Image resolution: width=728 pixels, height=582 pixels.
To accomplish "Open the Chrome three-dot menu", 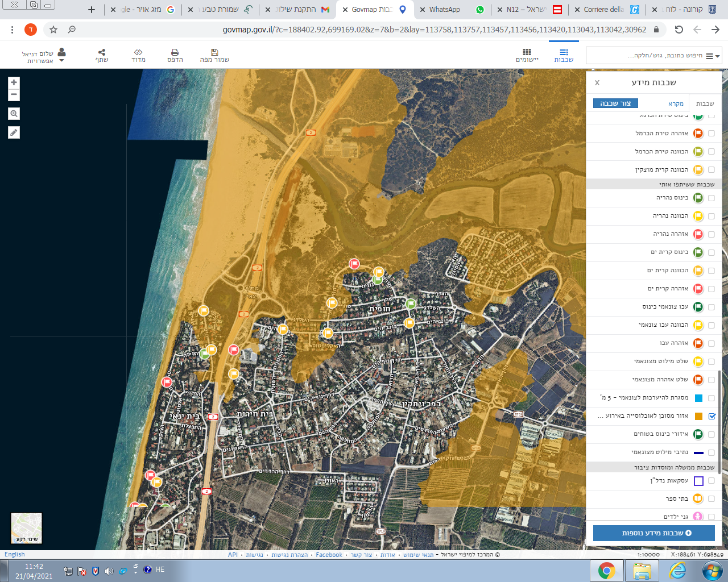I will [12, 30].
